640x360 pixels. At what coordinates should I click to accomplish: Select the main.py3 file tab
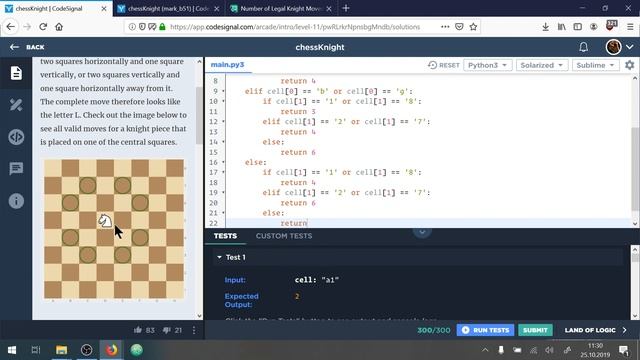tap(227, 64)
